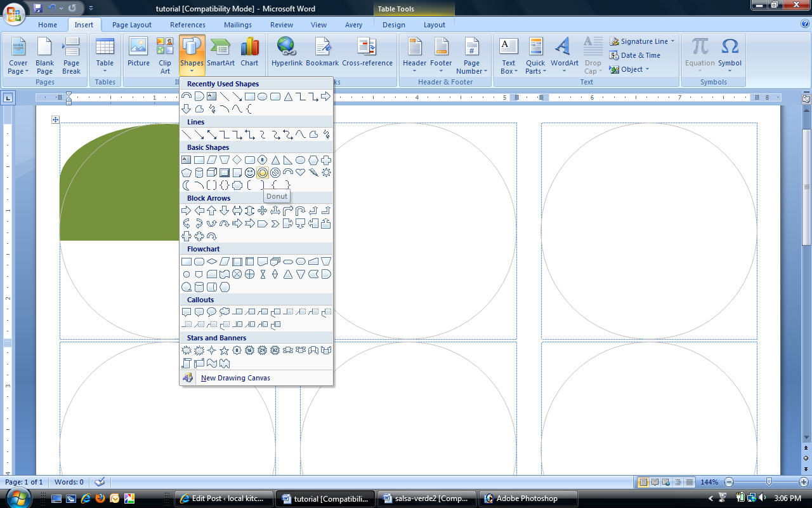
Task: Select the Donut shape in Basic Shapes
Action: click(263, 173)
